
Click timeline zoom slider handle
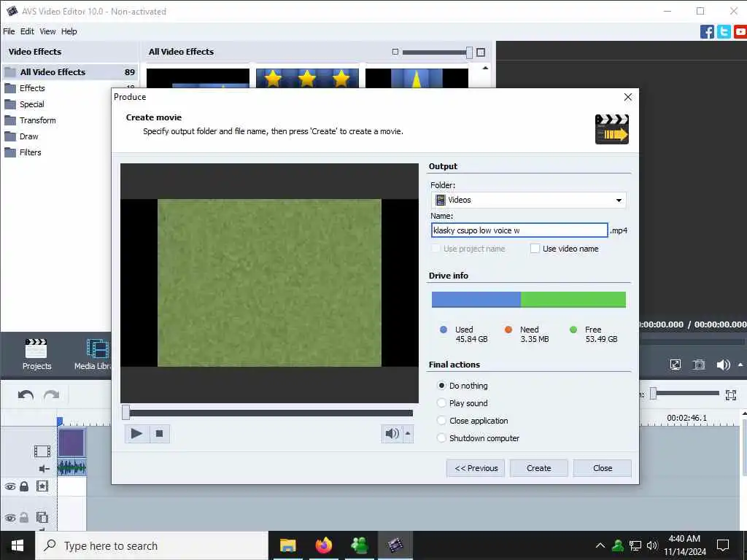tap(654, 393)
